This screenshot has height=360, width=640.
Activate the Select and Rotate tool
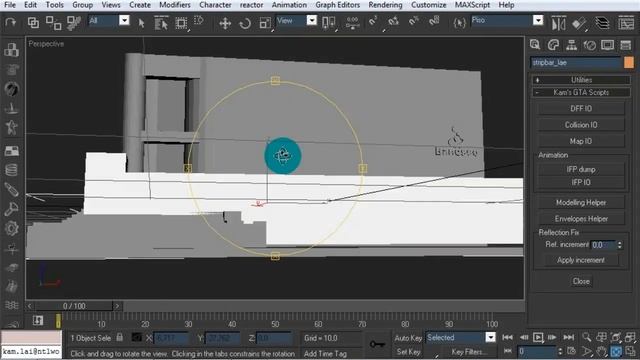click(245, 23)
